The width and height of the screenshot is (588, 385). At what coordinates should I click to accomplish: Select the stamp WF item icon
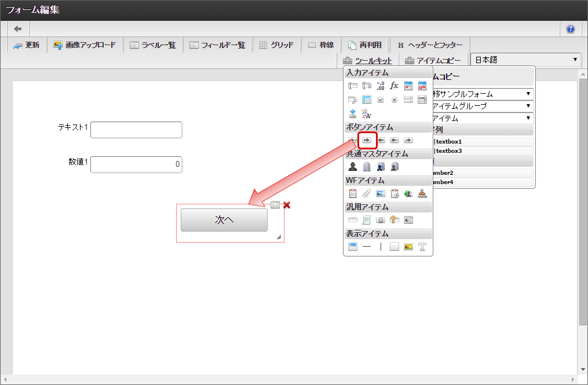click(422, 193)
